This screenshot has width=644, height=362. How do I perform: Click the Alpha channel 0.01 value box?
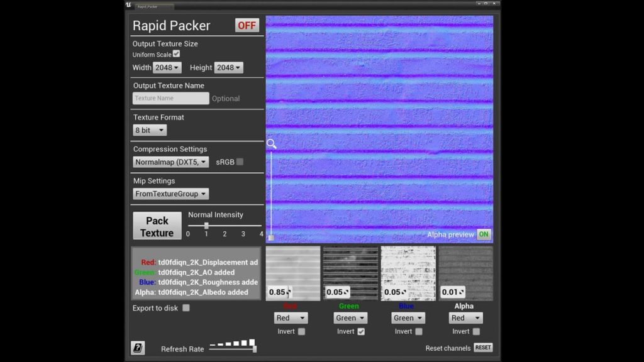[452, 292]
